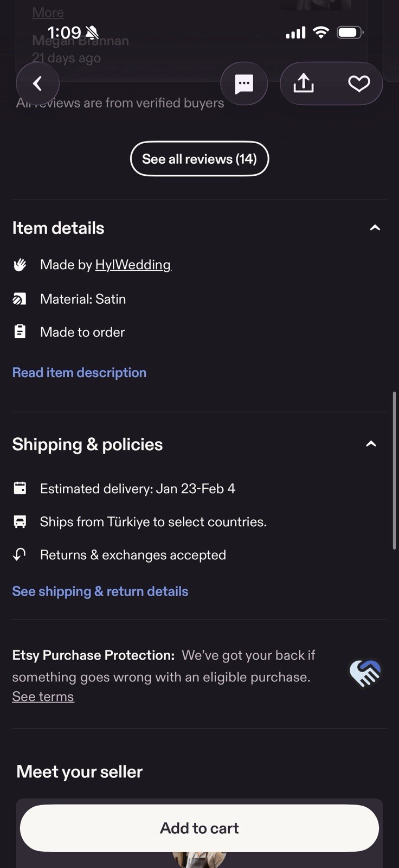Open HylWedding shop link
399x868 pixels.
click(x=133, y=265)
